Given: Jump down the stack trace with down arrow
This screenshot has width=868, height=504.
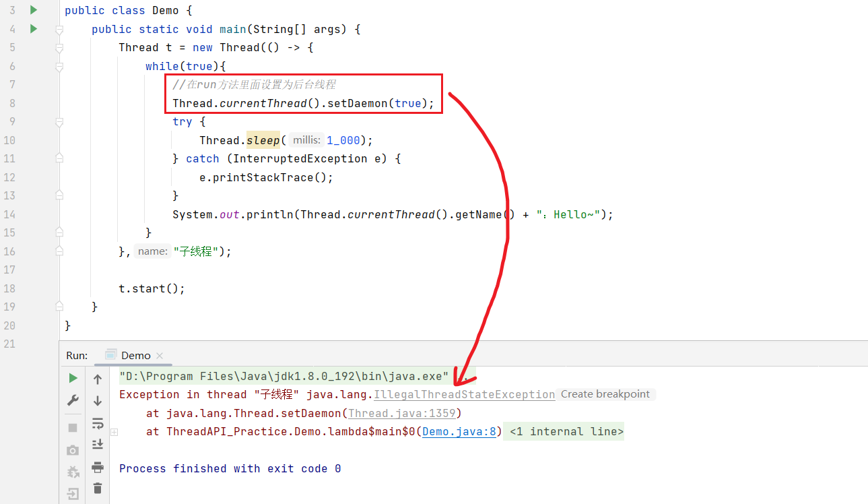Looking at the screenshot, I should tap(98, 401).
